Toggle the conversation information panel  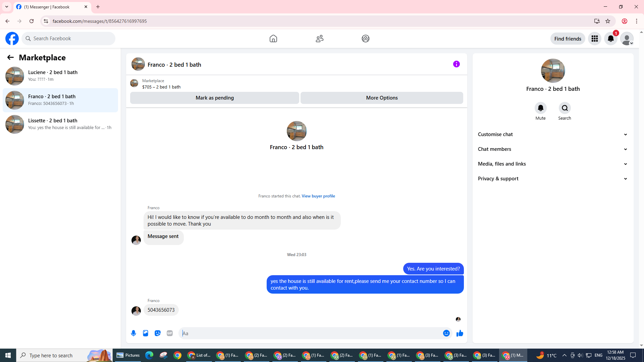(456, 64)
